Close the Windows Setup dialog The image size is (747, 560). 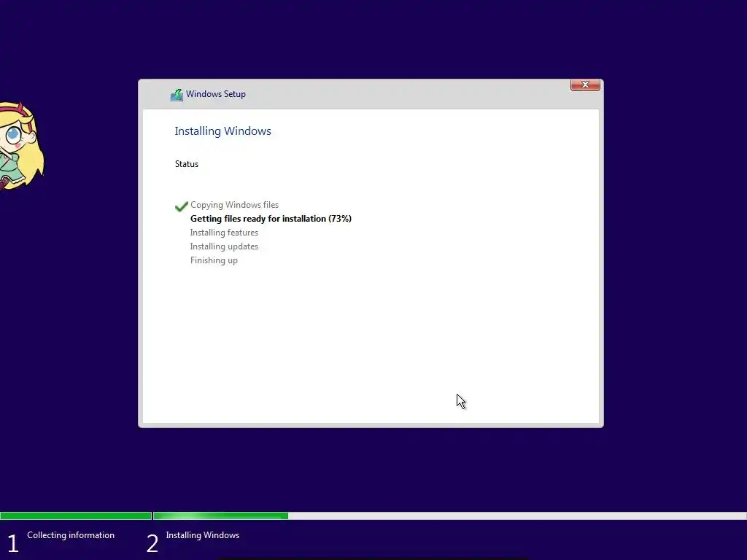[x=585, y=85]
